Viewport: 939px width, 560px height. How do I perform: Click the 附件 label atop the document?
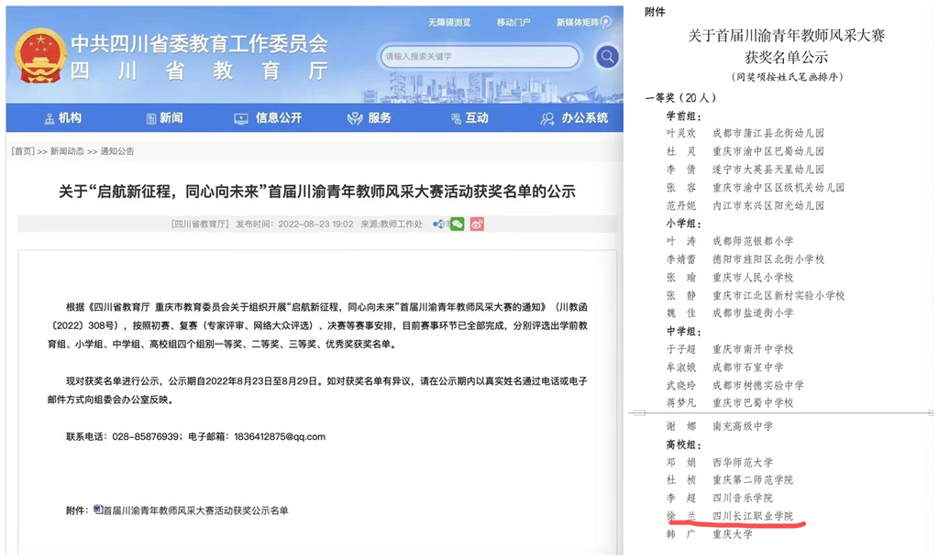point(655,12)
